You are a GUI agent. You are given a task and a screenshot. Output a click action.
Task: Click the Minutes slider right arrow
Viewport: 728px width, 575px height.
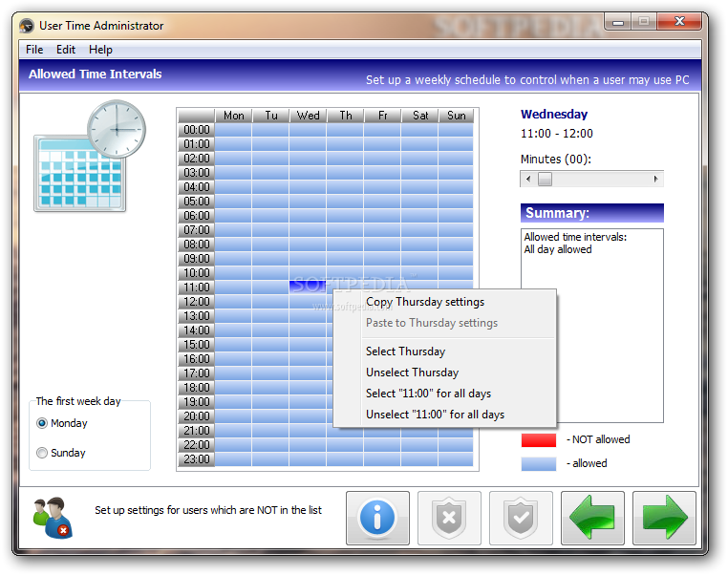pyautogui.click(x=655, y=179)
